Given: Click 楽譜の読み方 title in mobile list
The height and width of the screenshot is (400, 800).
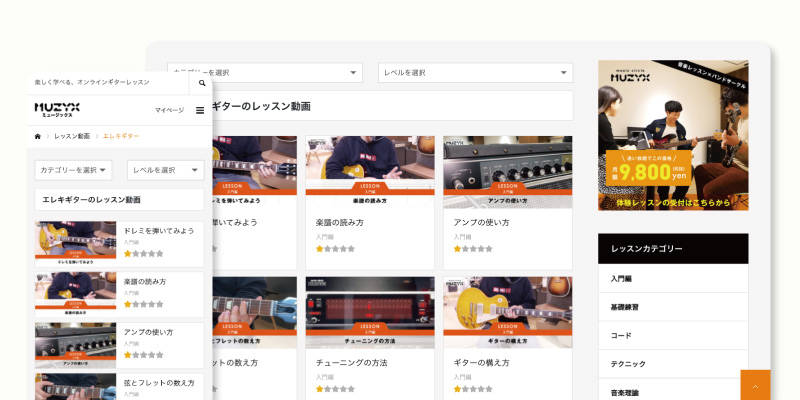Looking at the screenshot, I should coord(145,282).
